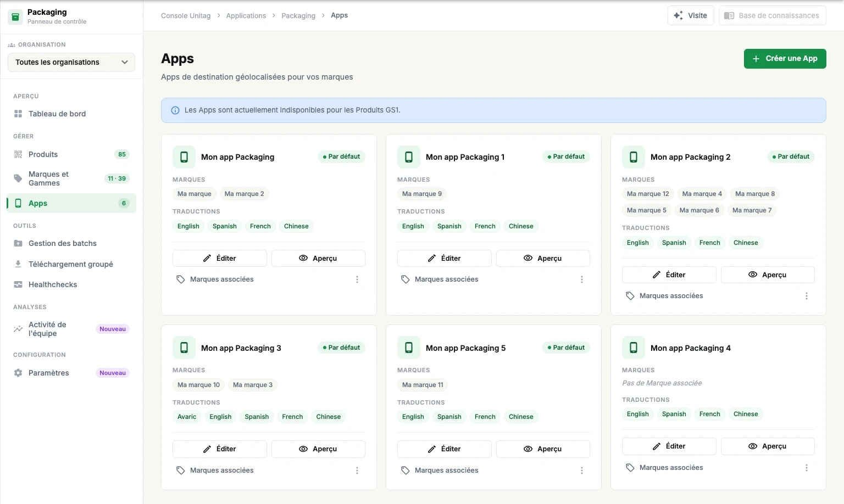Open more options for Mon app Packaging
This screenshot has width=844, height=504.
tap(357, 279)
